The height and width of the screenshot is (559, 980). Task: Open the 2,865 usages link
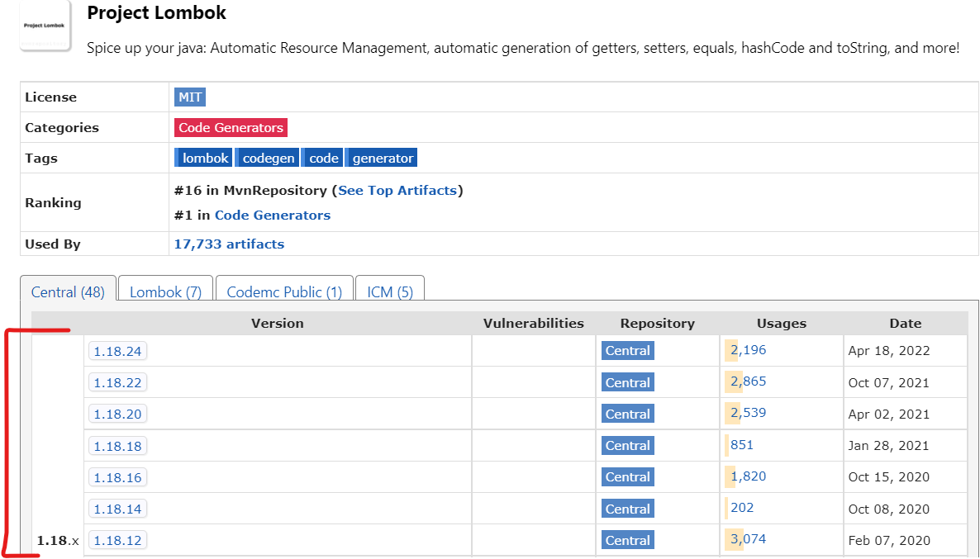748,381
